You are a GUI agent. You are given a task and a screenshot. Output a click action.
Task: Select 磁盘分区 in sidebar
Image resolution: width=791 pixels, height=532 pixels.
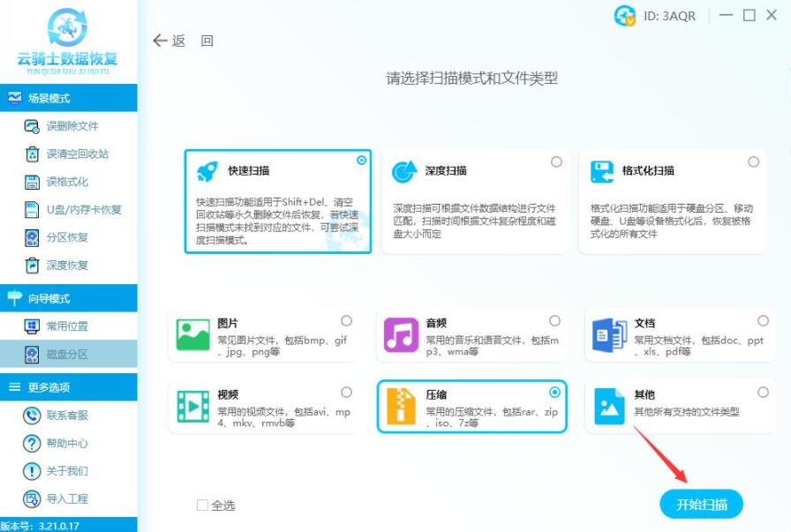pos(69,354)
